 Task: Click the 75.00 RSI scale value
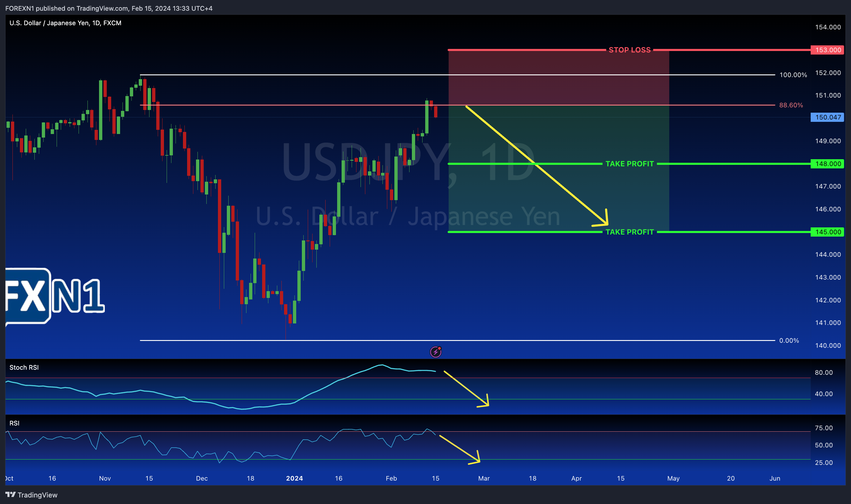point(824,428)
